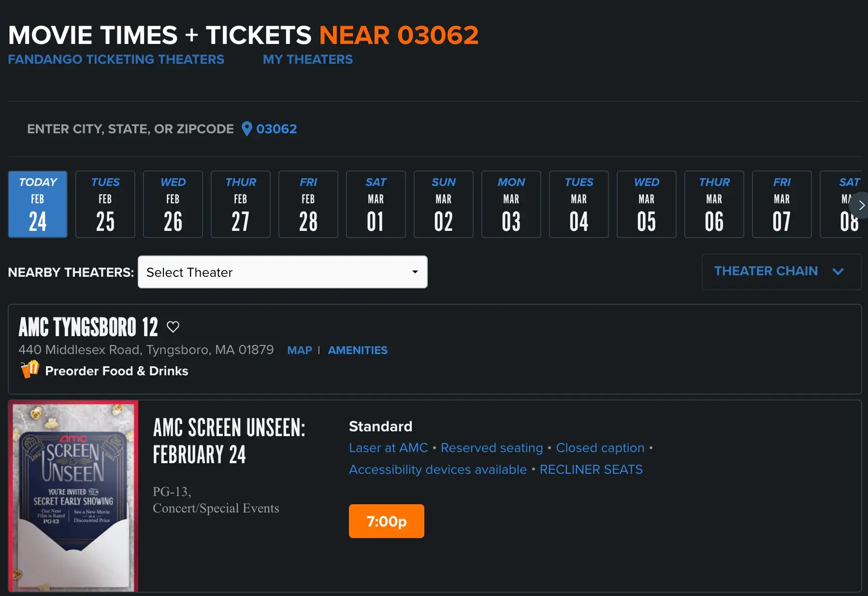This screenshot has width=868, height=596.
Task: Select Fri Feb 28 date
Action: (x=308, y=204)
